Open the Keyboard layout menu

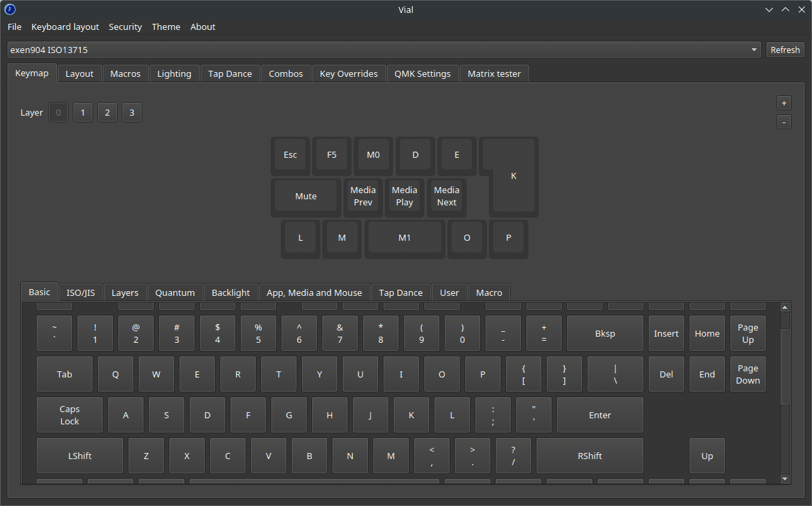[65, 27]
